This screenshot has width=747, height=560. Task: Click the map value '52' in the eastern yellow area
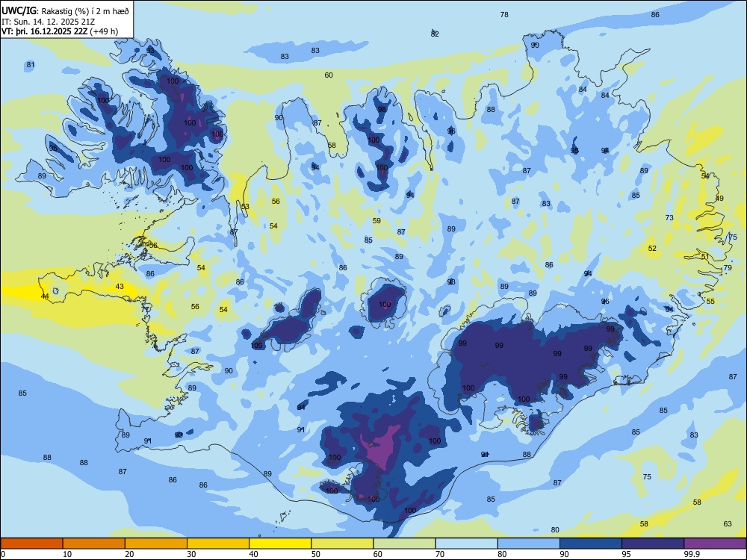(x=652, y=249)
